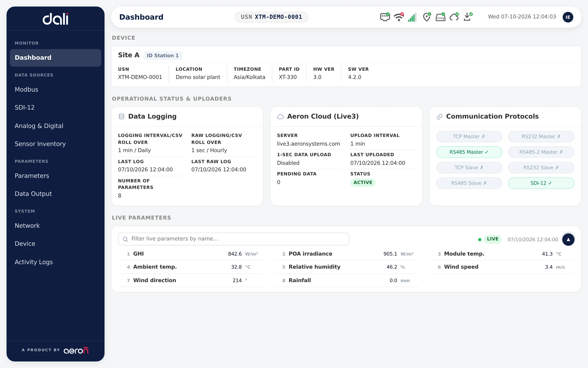Click the Communication Protocols link icon

coord(439,117)
